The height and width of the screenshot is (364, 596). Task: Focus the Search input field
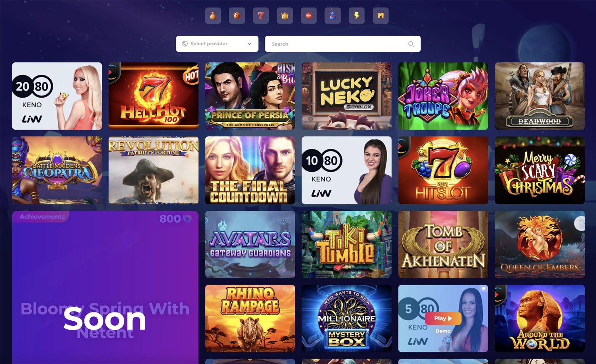click(343, 44)
